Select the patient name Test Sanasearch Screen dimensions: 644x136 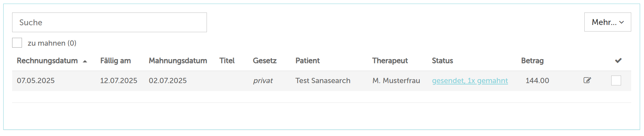[323, 80]
